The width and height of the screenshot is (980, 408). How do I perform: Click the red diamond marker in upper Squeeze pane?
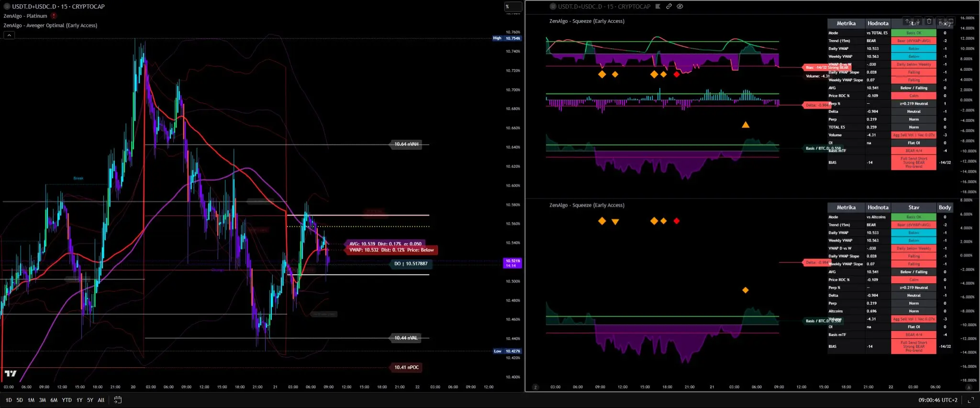pos(676,74)
